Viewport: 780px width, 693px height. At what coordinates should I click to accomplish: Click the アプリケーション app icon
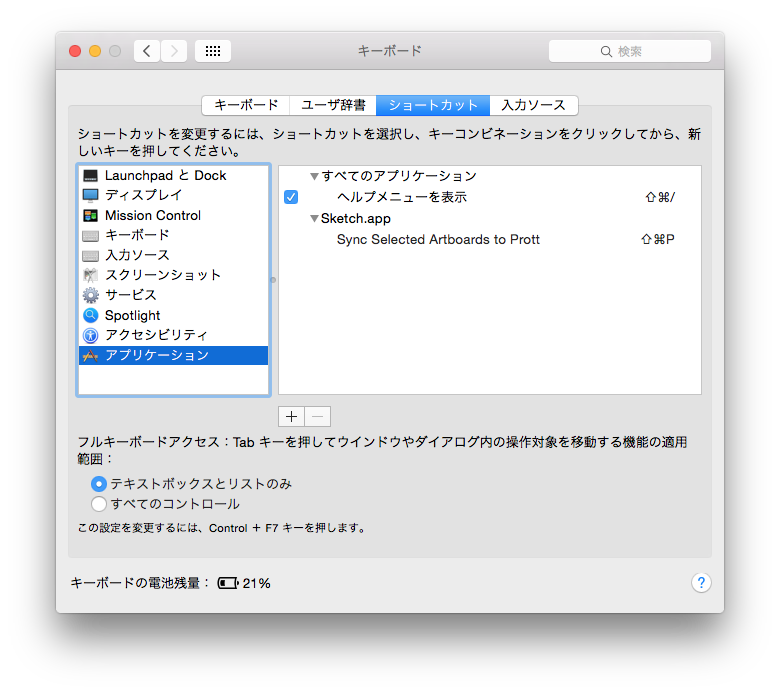coord(90,355)
